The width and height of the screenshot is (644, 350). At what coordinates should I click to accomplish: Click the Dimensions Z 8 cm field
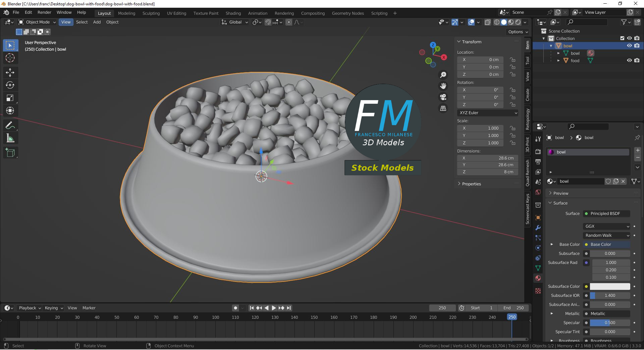pos(488,172)
